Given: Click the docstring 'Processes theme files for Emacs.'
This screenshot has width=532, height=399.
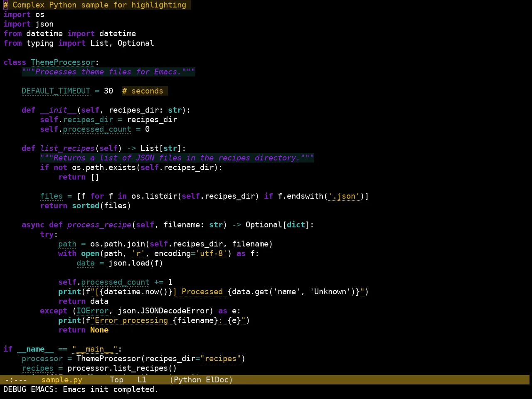Looking at the screenshot, I should tap(108, 72).
